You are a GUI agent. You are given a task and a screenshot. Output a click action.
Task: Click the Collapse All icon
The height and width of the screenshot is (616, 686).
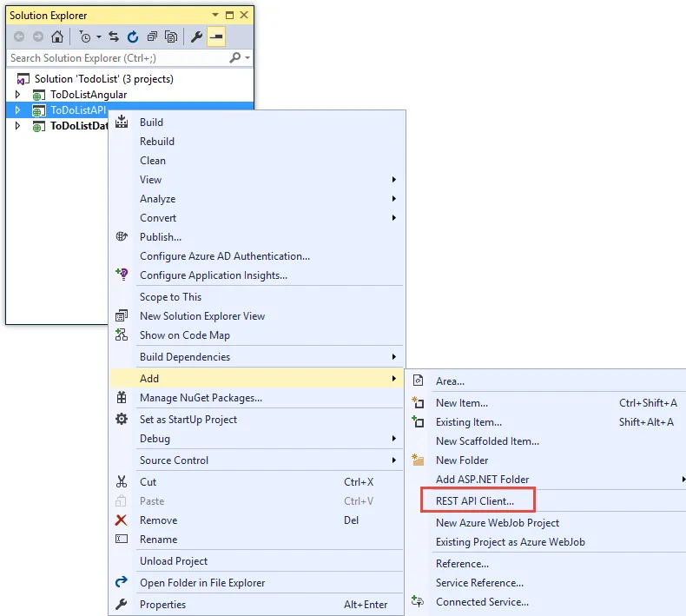click(x=152, y=36)
